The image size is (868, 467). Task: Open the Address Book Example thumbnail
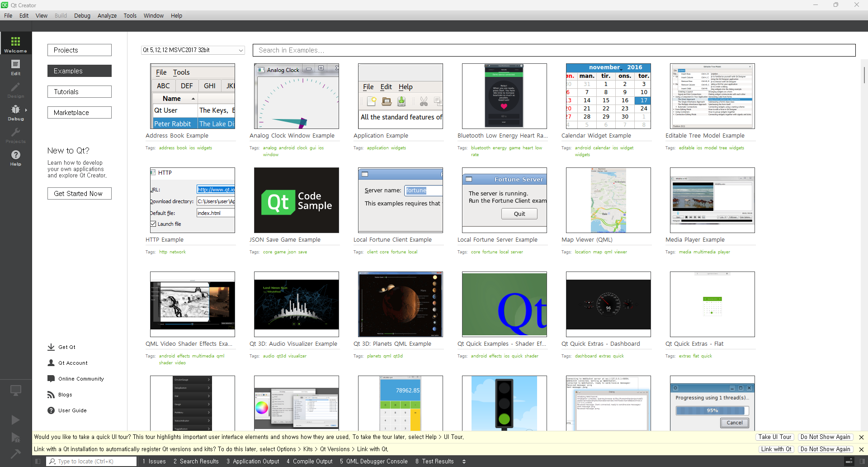coord(193,96)
